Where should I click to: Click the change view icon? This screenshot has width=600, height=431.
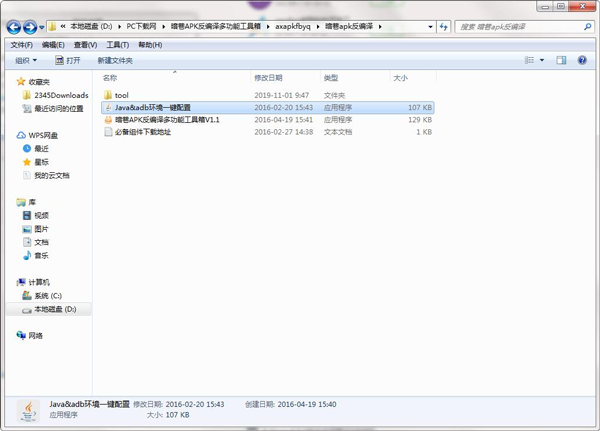click(x=529, y=60)
